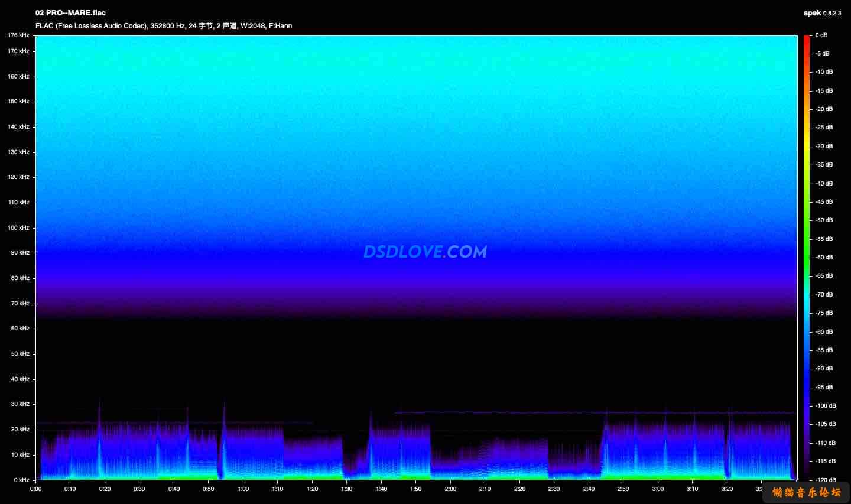Click the '90 kHz' frequency label
Viewport: 851px width, 504px height.
click(x=20, y=253)
